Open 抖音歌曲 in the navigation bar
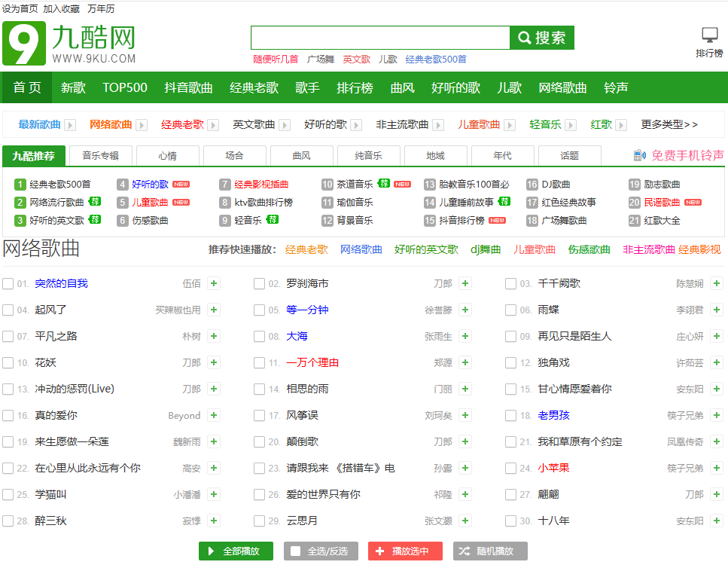The image size is (728, 568). tap(188, 87)
